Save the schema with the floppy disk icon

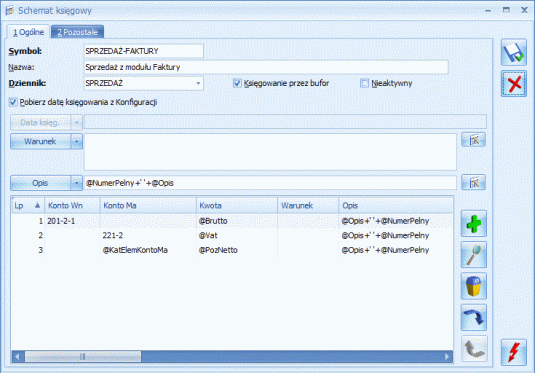coord(514,53)
